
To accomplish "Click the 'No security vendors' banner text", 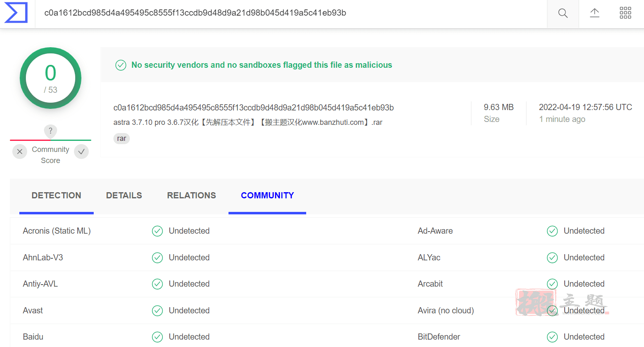I will click(262, 65).
